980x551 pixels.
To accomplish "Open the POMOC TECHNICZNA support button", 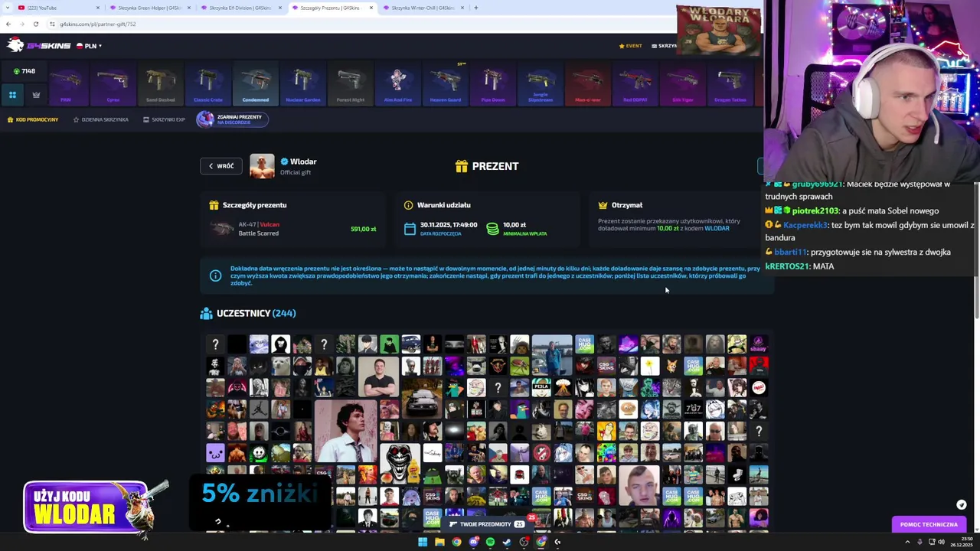I will tap(929, 524).
